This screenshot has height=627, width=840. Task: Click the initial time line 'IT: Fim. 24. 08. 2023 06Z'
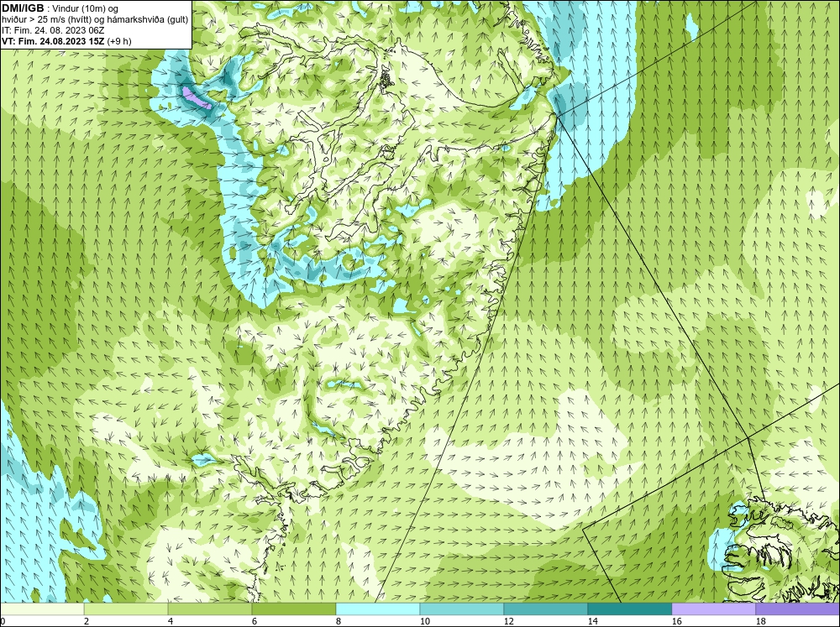53,30
